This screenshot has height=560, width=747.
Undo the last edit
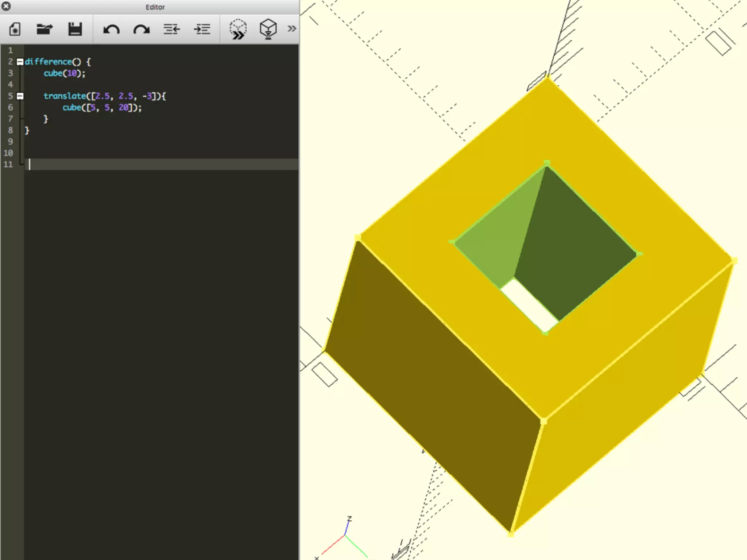[111, 29]
